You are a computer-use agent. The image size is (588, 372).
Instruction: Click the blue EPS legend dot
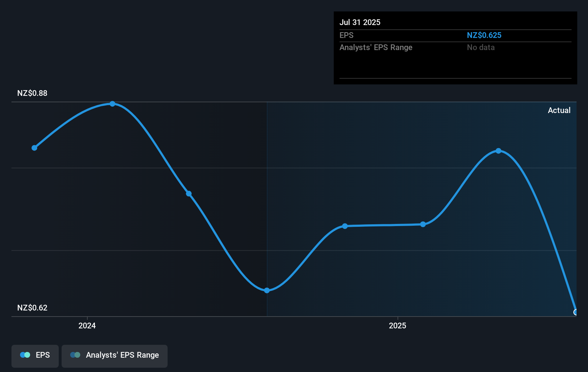[24, 354]
